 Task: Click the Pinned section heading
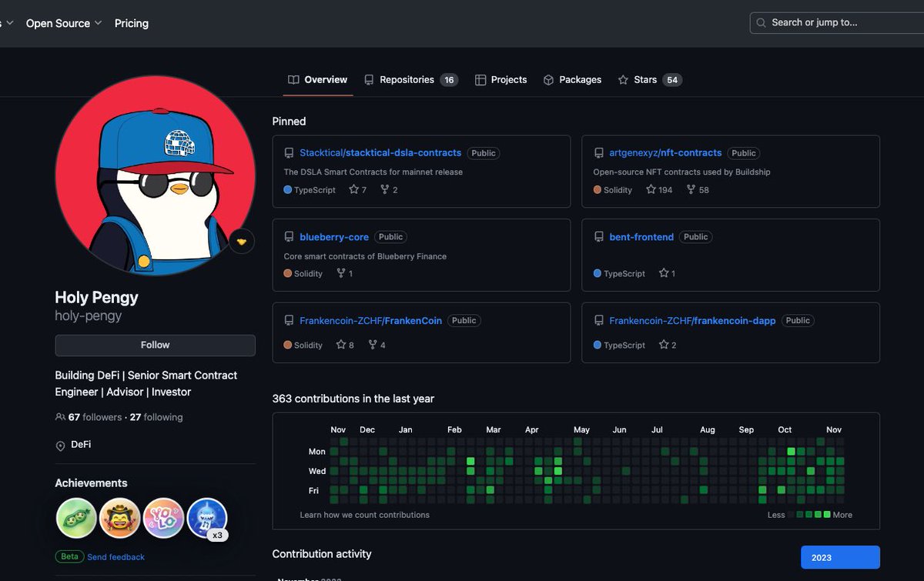pyautogui.click(x=289, y=122)
